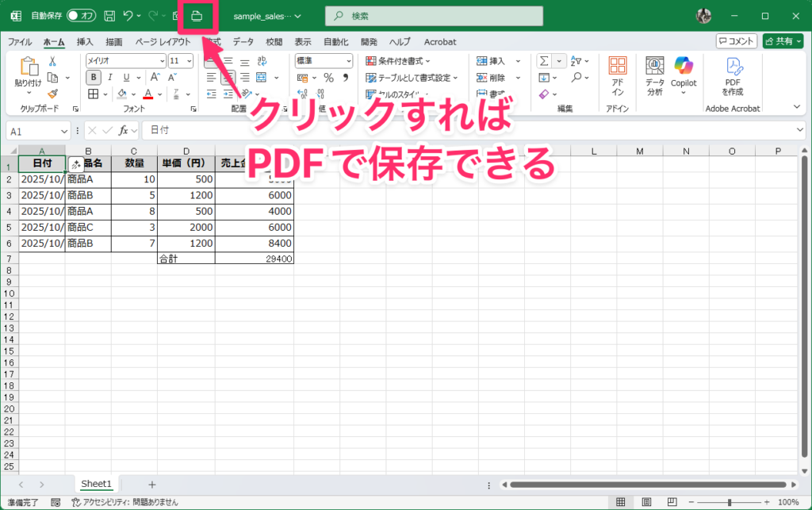This screenshot has width=812, height=510.
Task: Click the コメント (Comments) button
Action: click(736, 41)
